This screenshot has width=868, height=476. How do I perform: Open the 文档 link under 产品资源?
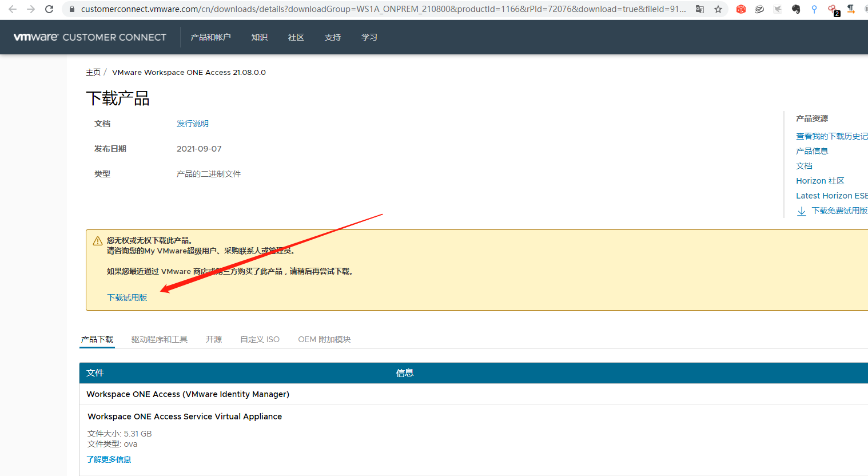804,166
